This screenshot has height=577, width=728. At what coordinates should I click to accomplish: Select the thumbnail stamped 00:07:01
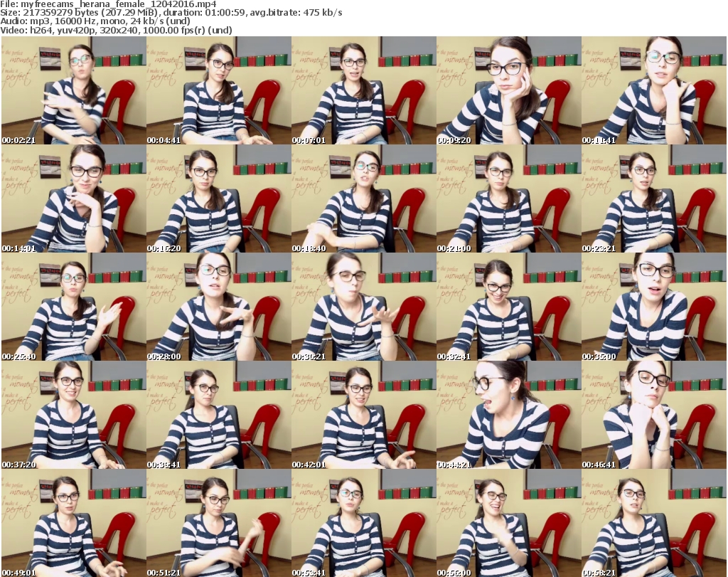[x=363, y=90]
